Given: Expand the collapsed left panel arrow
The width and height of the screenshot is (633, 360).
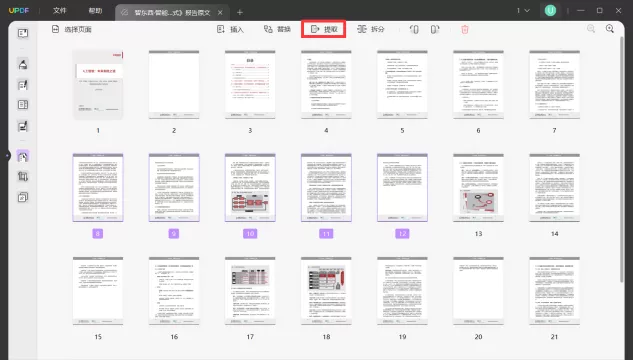Looking at the screenshot, I should (8, 156).
